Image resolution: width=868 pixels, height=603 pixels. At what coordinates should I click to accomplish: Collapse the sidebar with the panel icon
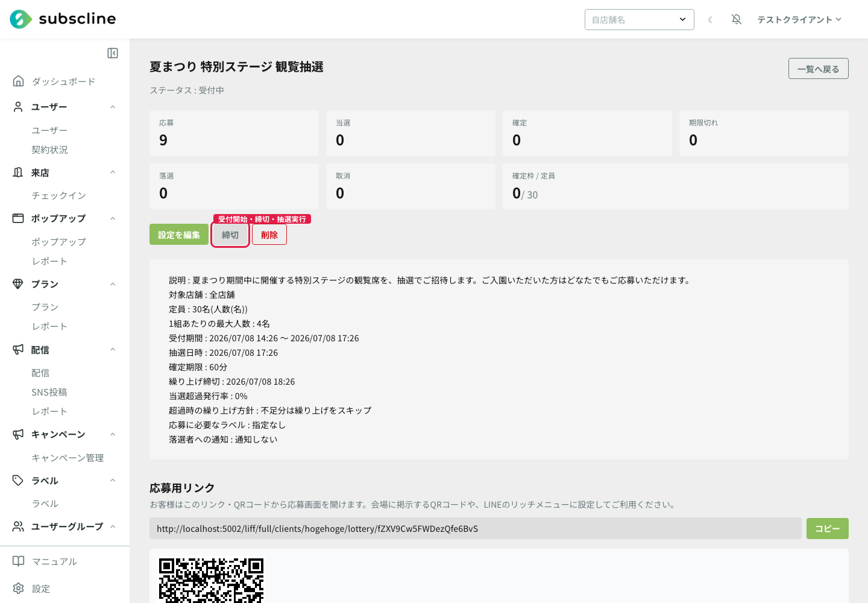[x=113, y=53]
